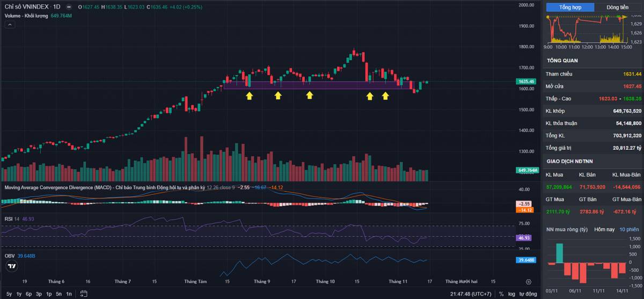Viewport: 644px width, 299px height.
Task: Click the green positive bar in net-buy chart
Action: click(x=560, y=253)
